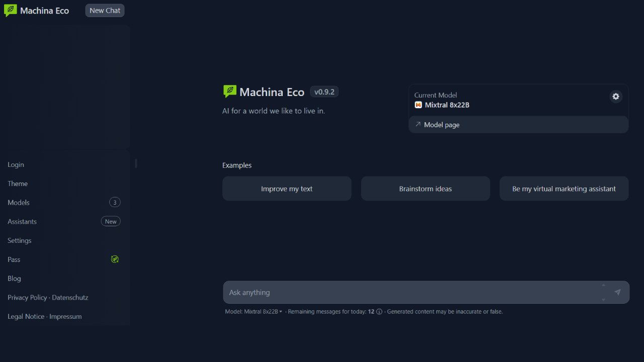This screenshot has height=362, width=644.
Task: Click inside the Ask anything field
Action: click(x=403, y=292)
